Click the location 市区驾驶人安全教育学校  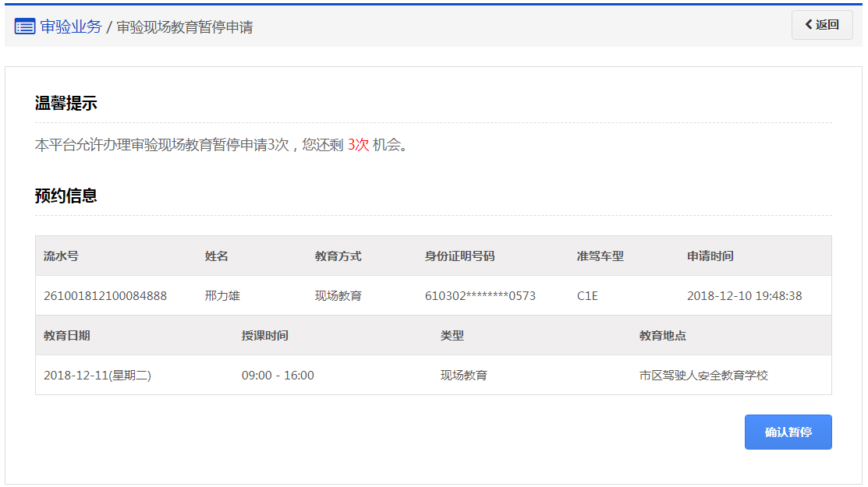point(703,376)
